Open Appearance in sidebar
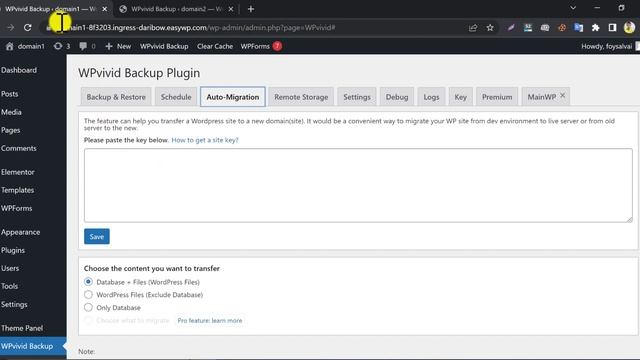 tap(20, 232)
